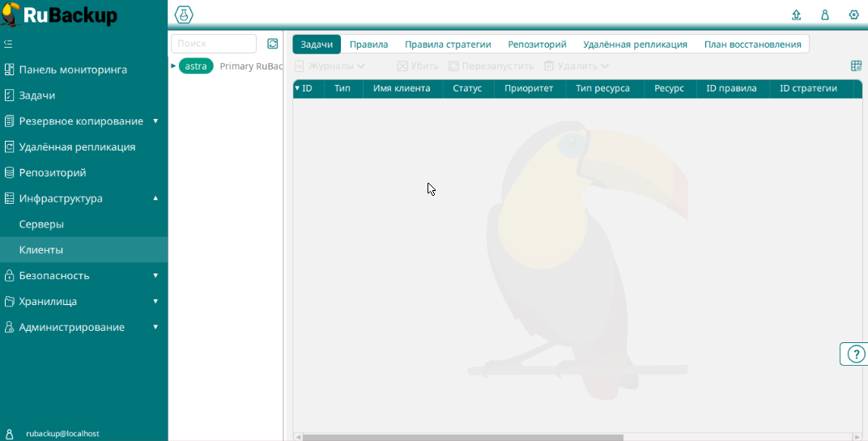This screenshot has height=441, width=868.
Task: Open the table column settings icon
Action: point(856,66)
